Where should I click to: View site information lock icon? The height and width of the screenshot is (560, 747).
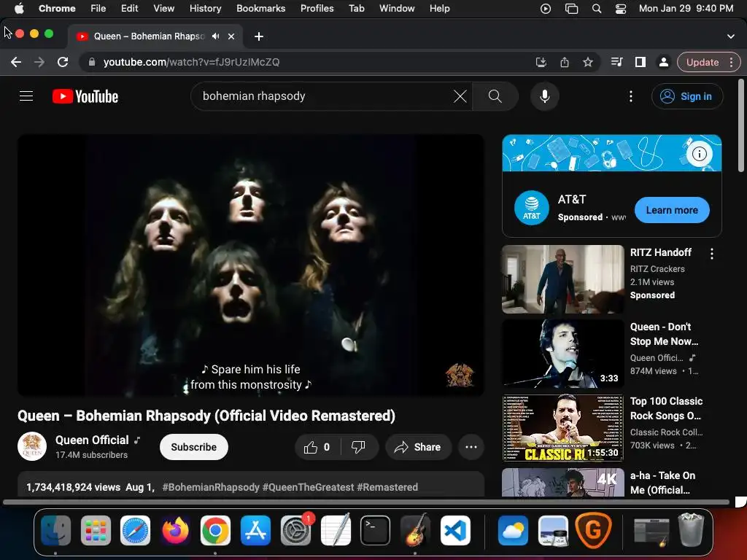(92, 62)
